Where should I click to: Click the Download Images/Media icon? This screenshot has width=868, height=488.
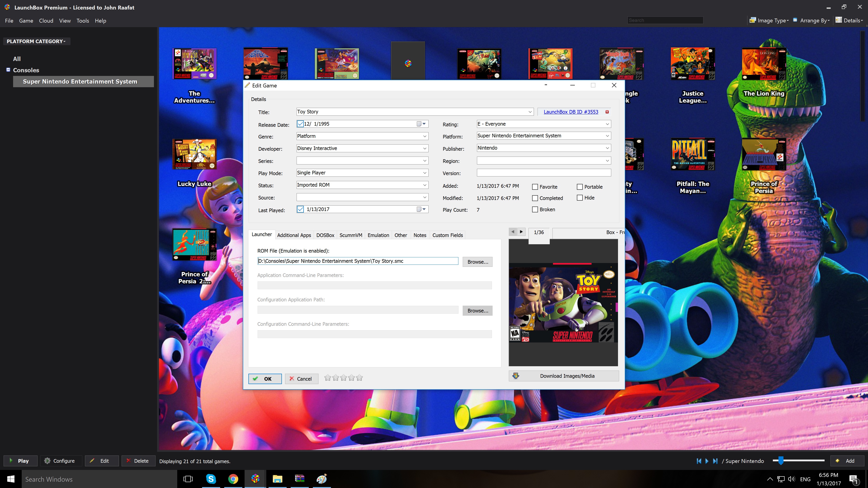click(x=516, y=376)
